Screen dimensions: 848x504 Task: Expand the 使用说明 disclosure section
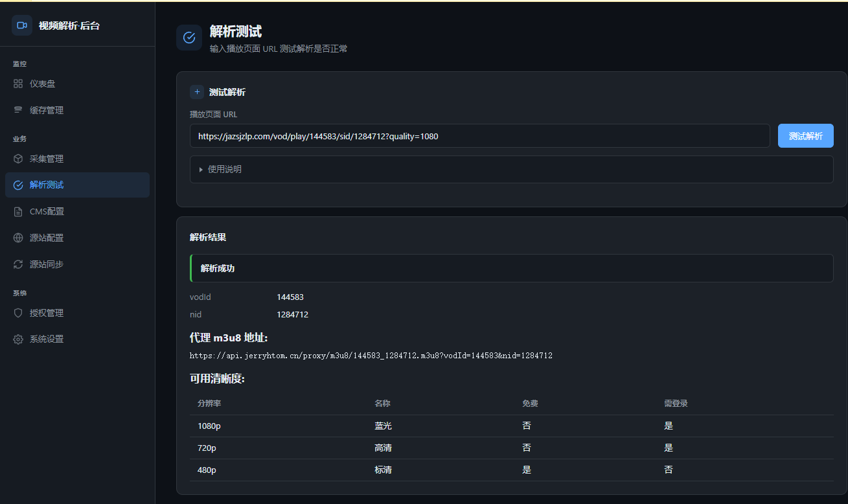(511, 169)
